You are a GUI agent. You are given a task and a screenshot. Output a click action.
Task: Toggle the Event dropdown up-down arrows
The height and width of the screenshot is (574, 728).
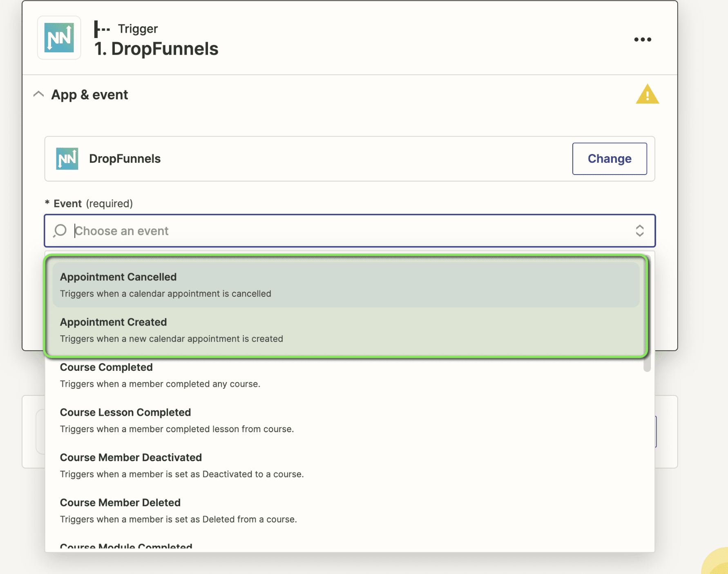pyautogui.click(x=639, y=231)
